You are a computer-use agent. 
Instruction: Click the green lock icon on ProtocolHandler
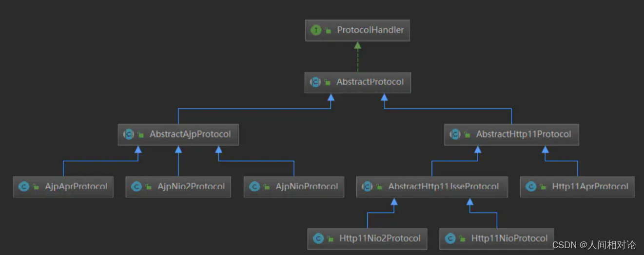329,31
